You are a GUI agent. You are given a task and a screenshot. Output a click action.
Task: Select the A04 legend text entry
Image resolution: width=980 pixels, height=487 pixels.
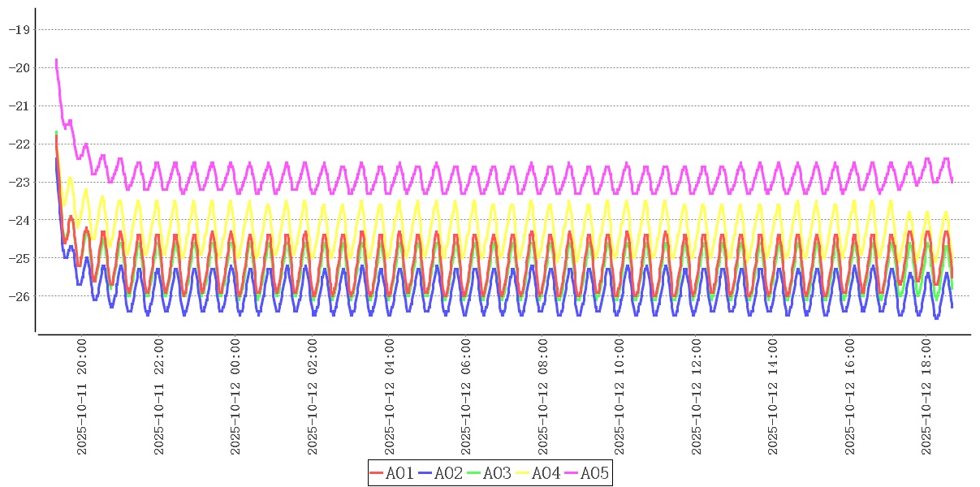[x=546, y=473]
